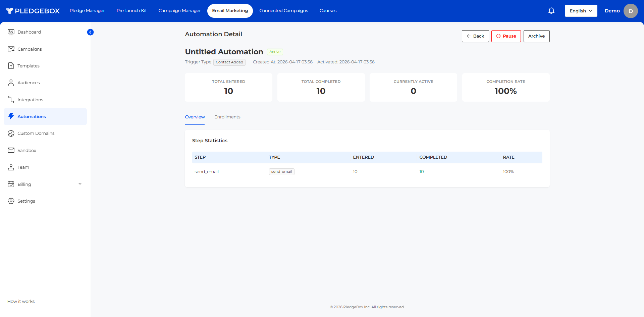This screenshot has height=317, width=644.
Task: Open Custom Domains globe icon
Action: click(11, 134)
